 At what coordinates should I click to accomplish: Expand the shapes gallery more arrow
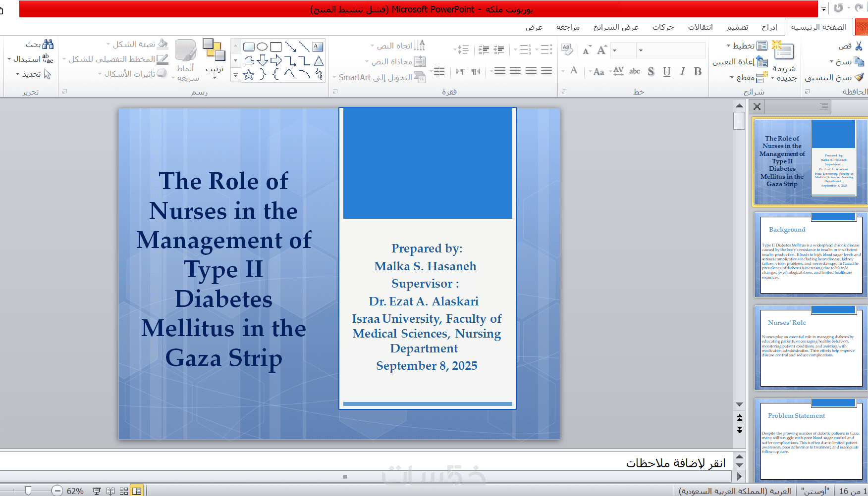tap(235, 75)
